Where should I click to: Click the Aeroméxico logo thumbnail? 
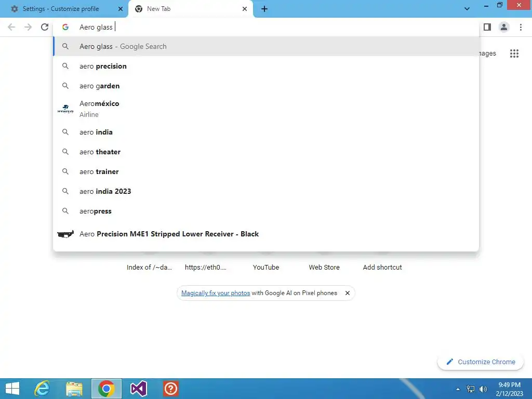pyautogui.click(x=65, y=109)
